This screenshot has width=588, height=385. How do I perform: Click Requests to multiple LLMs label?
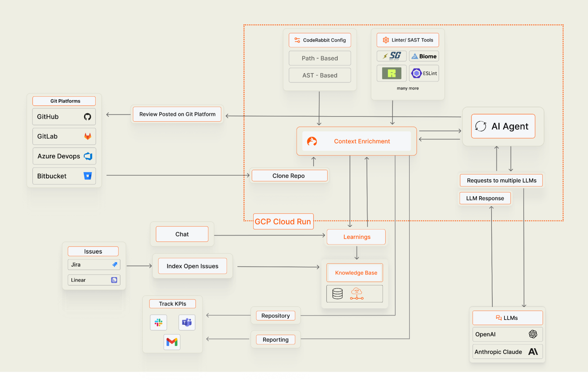pyautogui.click(x=502, y=180)
